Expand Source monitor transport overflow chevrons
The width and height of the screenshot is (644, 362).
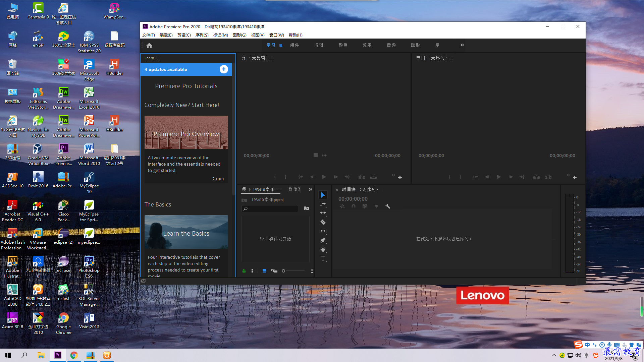coord(393,175)
